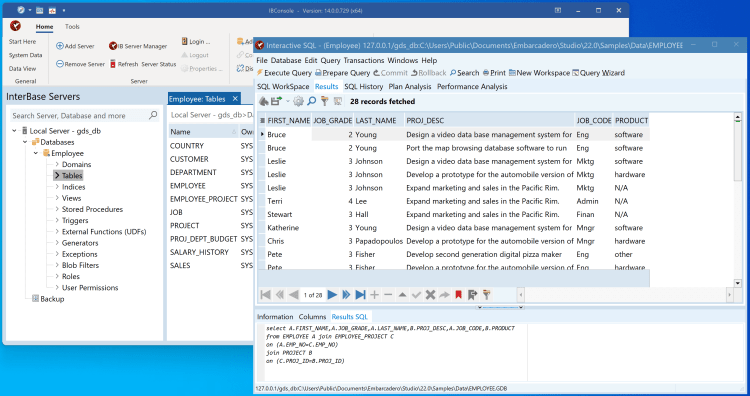Click the save/export results icon

point(276,101)
